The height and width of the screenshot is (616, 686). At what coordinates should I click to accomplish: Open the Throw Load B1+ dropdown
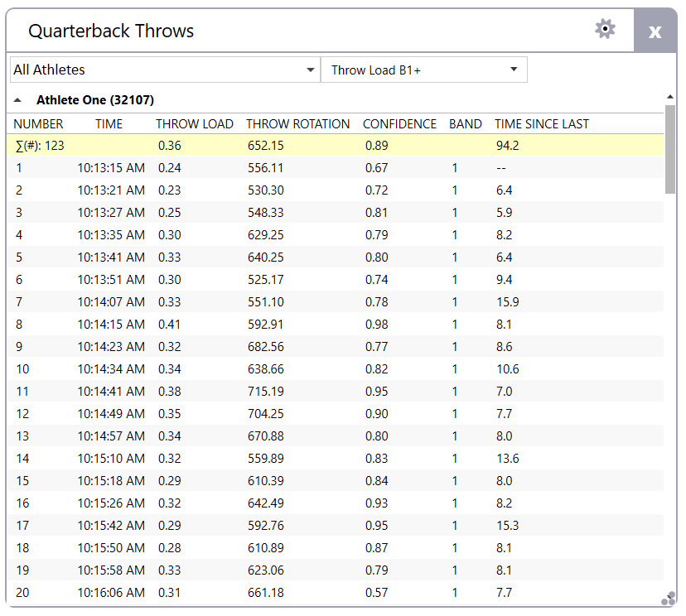tap(424, 70)
